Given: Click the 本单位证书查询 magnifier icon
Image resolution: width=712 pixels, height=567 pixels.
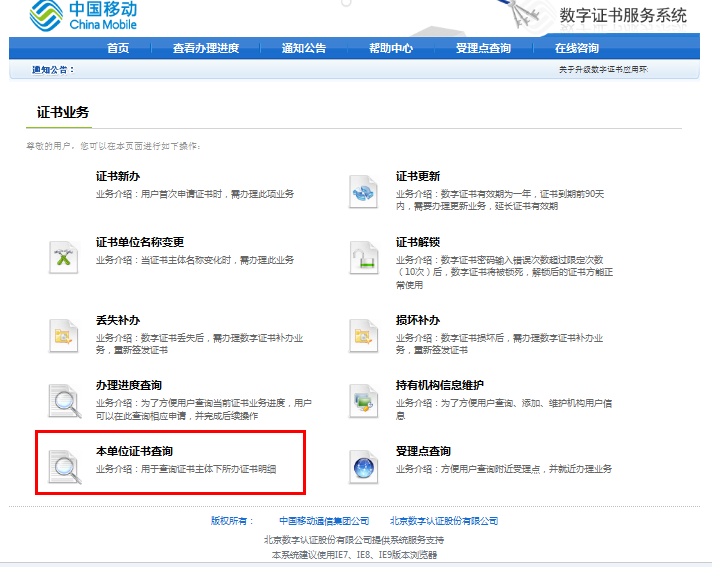Looking at the screenshot, I should (x=64, y=466).
